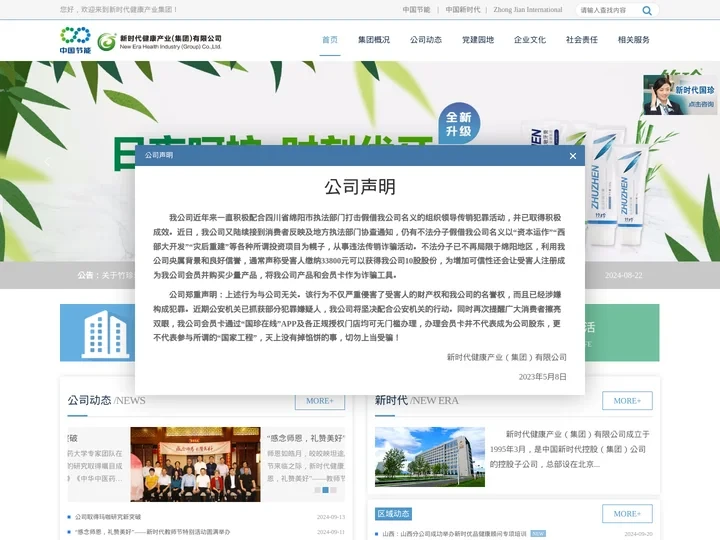Click the date 2023年5月8日 in dialog
The image size is (720, 540).
click(x=542, y=377)
